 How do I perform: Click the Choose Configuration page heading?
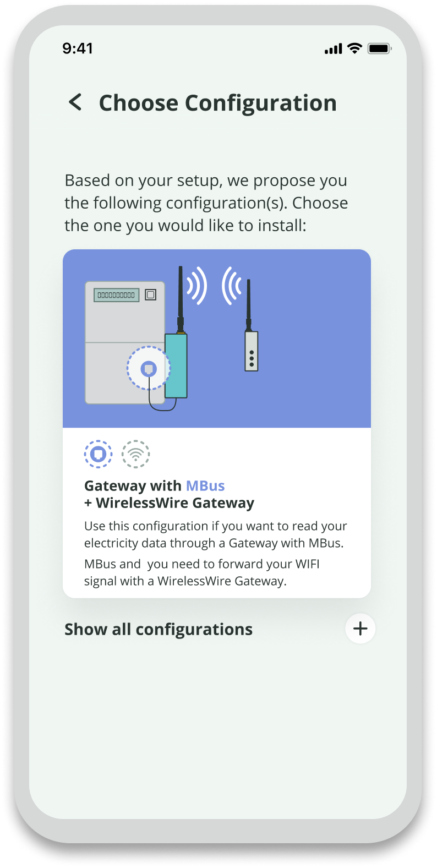(x=218, y=103)
